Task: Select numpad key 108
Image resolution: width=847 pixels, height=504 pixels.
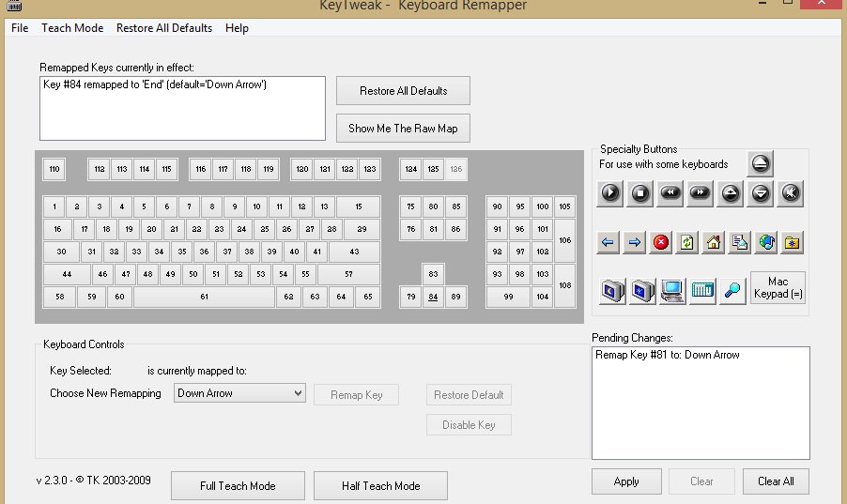Action: click(x=565, y=285)
